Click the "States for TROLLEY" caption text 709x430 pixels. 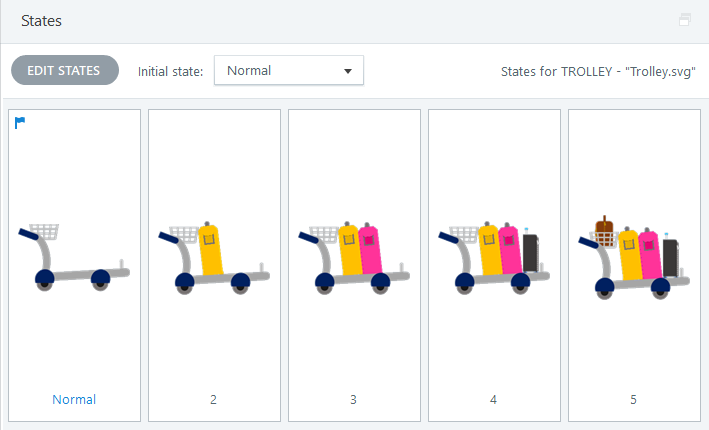tap(598, 72)
